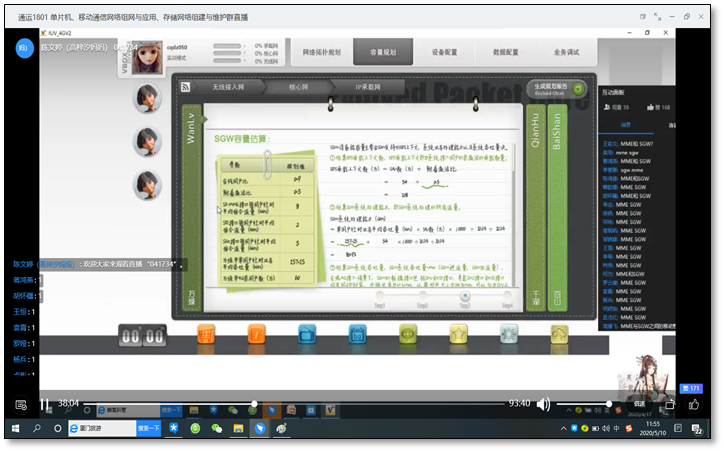Open the 网络拓扑规划 tab

point(321,52)
